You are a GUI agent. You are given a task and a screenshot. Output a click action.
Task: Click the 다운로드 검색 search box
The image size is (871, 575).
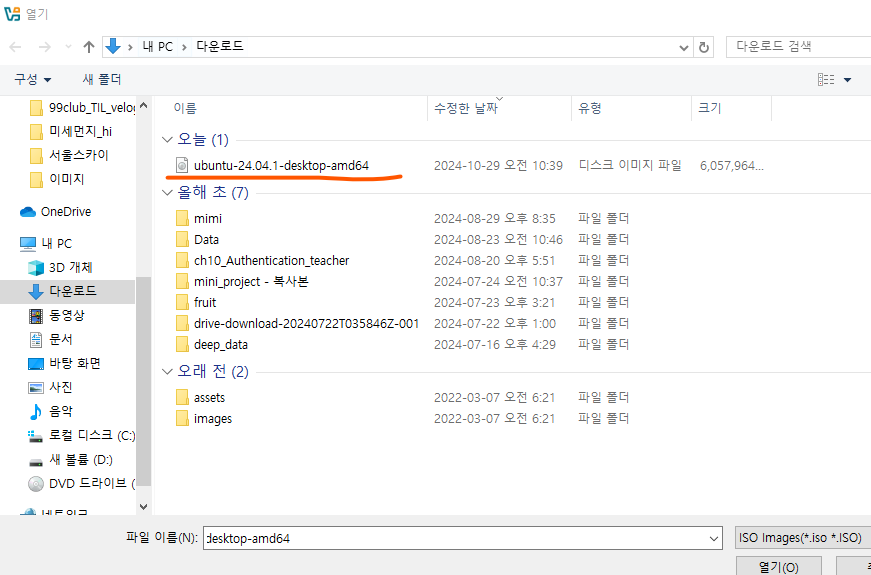(x=798, y=47)
